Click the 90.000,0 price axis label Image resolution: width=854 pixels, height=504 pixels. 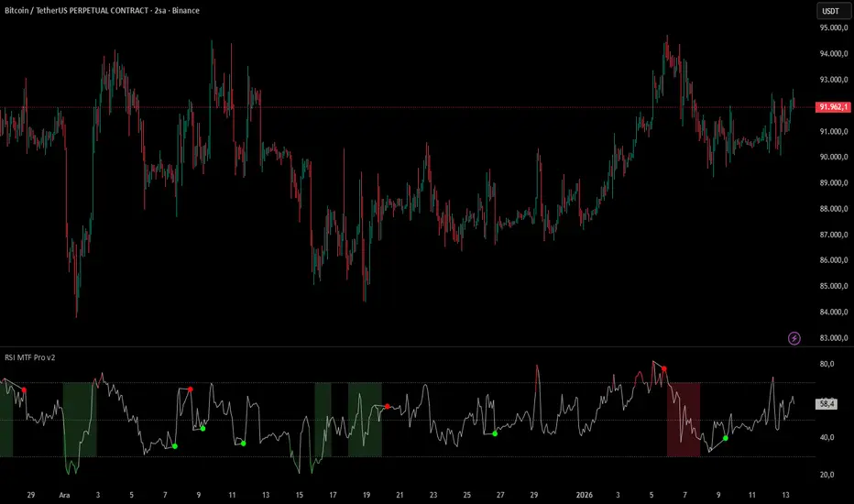pos(833,157)
